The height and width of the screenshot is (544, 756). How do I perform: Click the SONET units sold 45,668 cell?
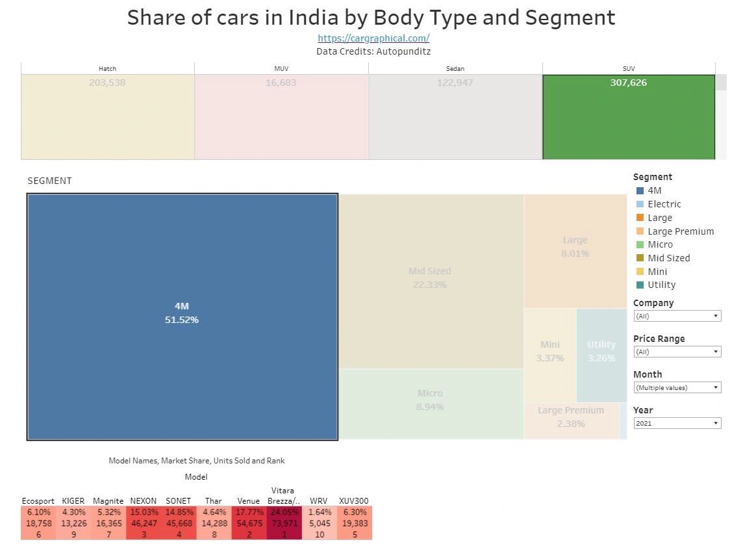click(179, 523)
